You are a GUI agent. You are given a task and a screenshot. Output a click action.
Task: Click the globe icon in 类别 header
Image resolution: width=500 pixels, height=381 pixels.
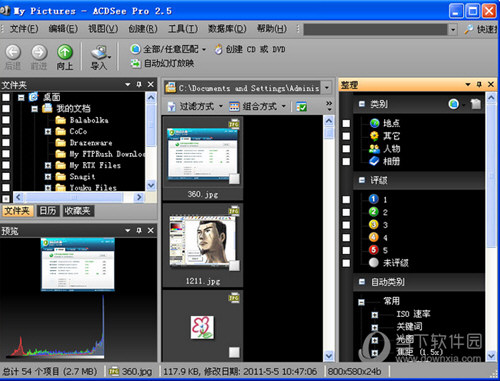453,104
